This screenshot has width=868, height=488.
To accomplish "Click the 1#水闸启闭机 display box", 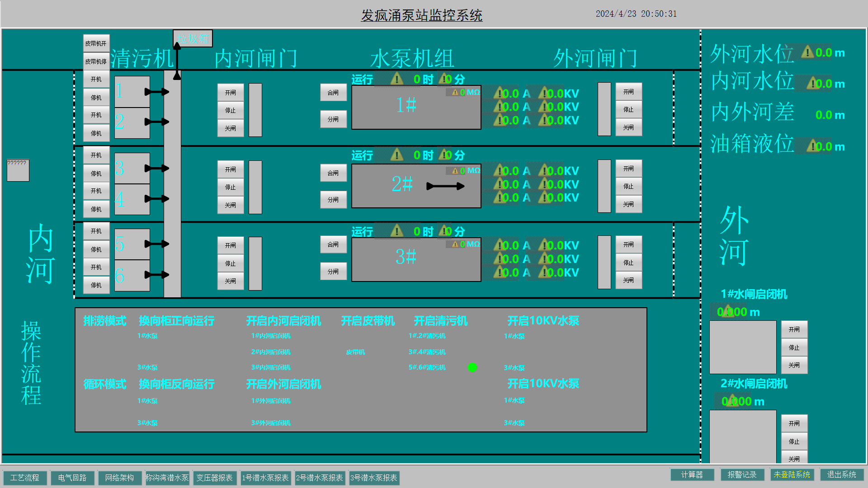I will (743, 347).
